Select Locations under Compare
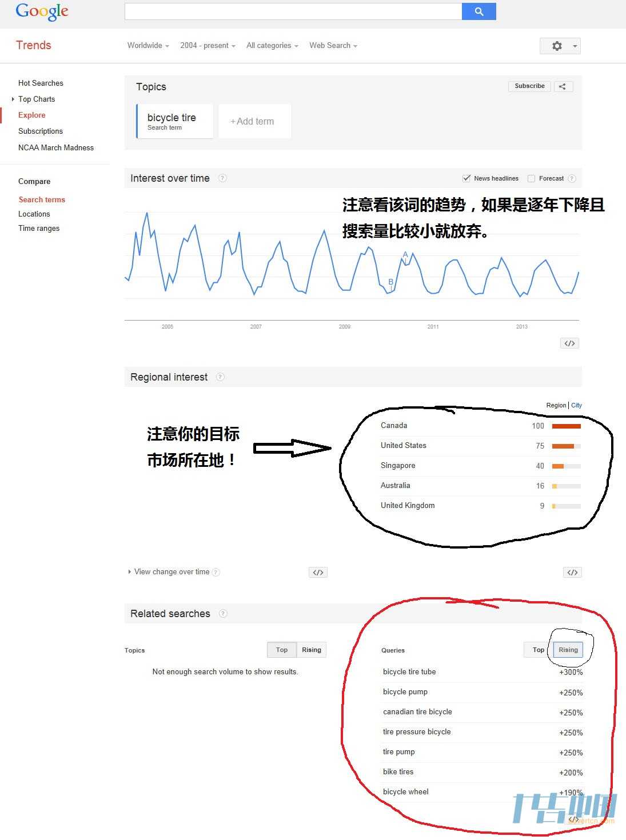626x840 pixels. (34, 214)
